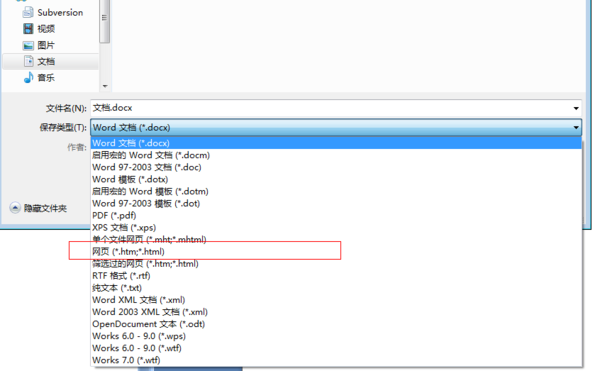Click the 保存类型 combo box

(336, 127)
